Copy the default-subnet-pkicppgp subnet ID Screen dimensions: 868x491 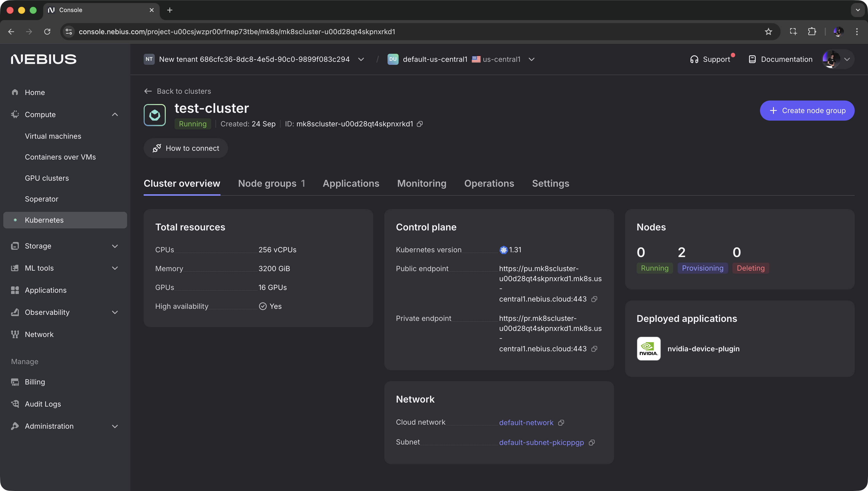[592, 443]
